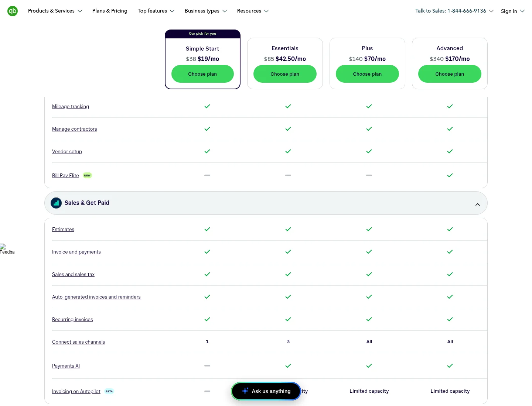The height and width of the screenshot is (406, 532).
Task: Collapse the Sales & Get Paid section
Action: click(478, 204)
